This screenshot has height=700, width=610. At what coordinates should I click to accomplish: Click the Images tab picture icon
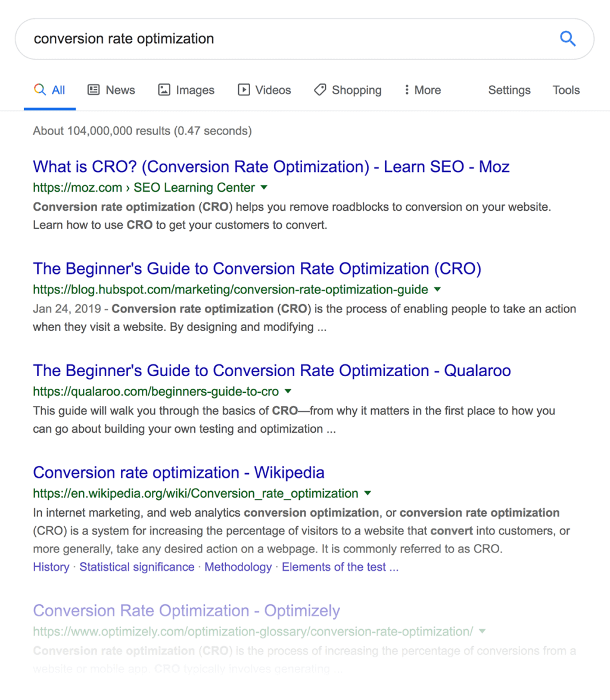pos(164,90)
